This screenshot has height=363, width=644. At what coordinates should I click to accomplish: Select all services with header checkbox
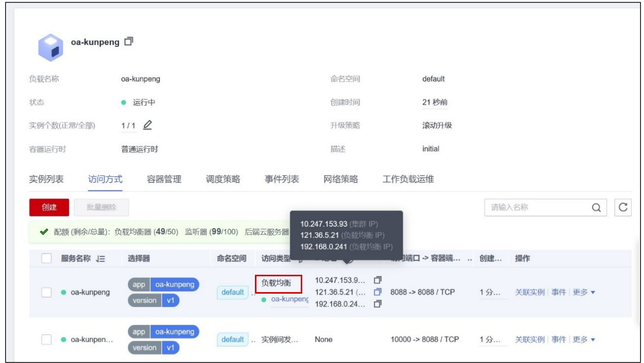tap(47, 258)
